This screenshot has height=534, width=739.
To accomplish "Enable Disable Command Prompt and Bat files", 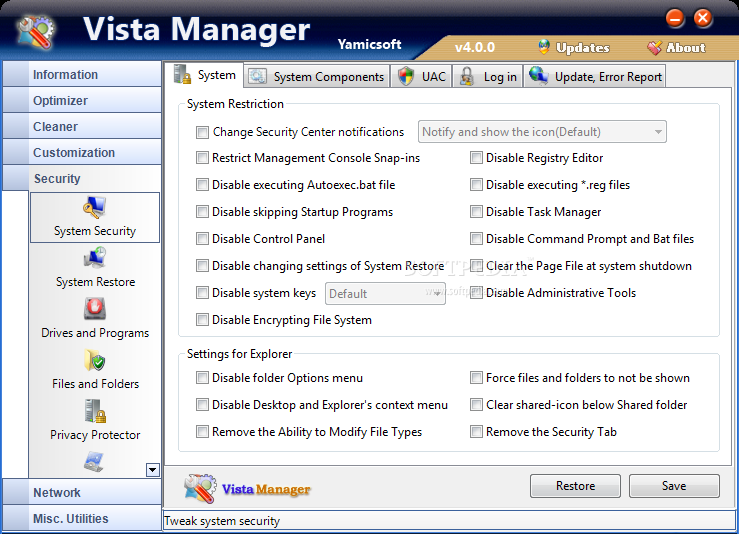I will click(476, 239).
